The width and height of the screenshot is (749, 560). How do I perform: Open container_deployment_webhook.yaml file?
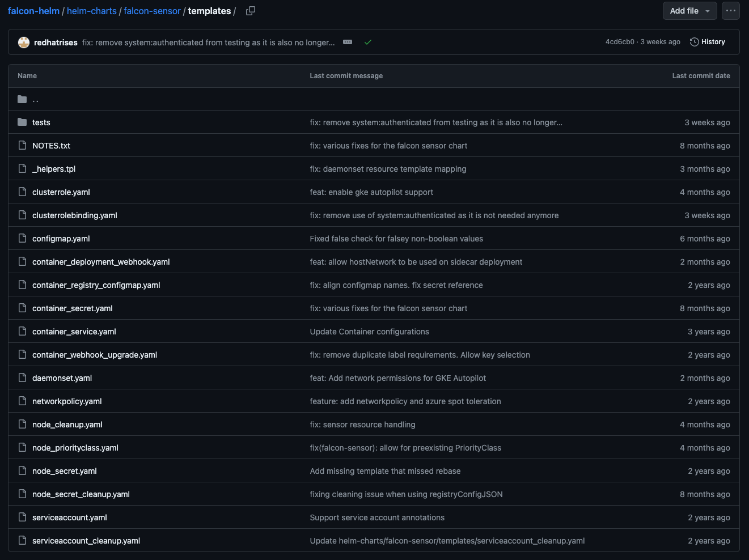(101, 262)
